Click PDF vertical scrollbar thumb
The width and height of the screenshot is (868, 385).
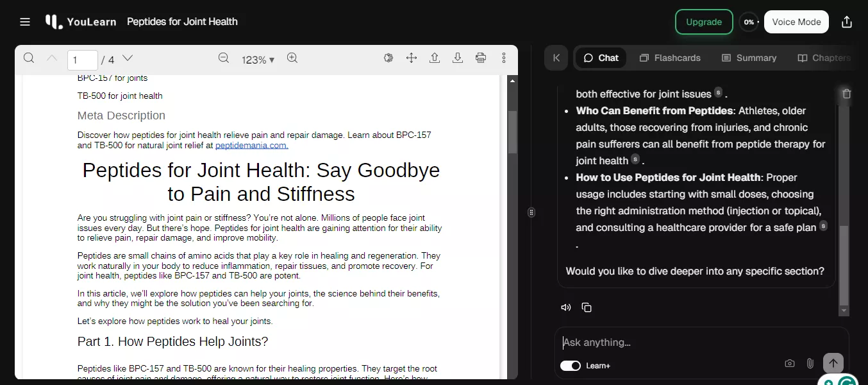[x=513, y=132]
